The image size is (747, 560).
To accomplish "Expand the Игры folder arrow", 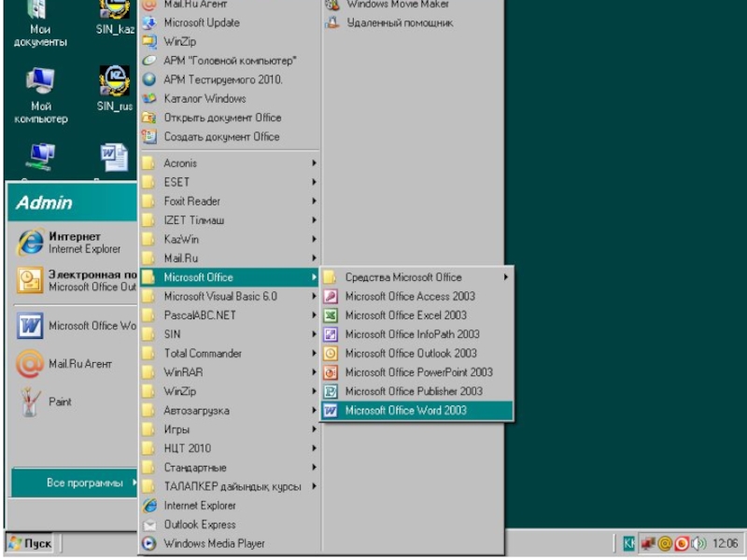I will pos(314,429).
